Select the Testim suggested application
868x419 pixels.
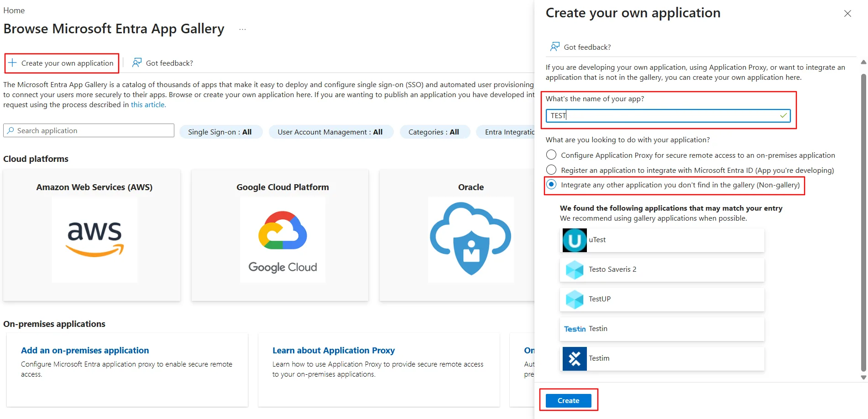pos(662,359)
